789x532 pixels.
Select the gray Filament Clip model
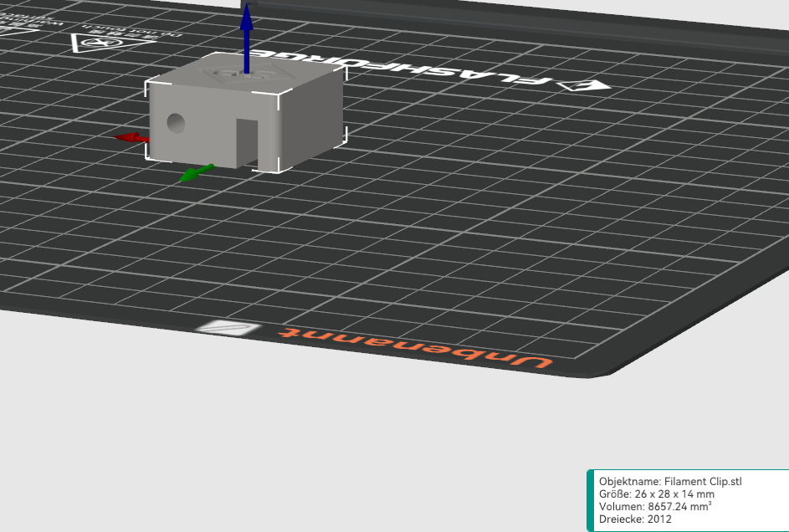click(245, 114)
